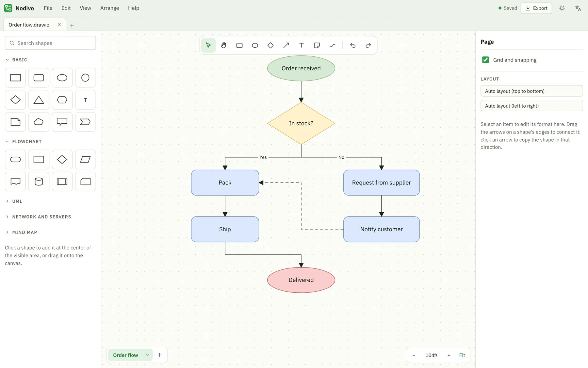Open the View menu
Screen dimensions: 588x368
(85, 8)
